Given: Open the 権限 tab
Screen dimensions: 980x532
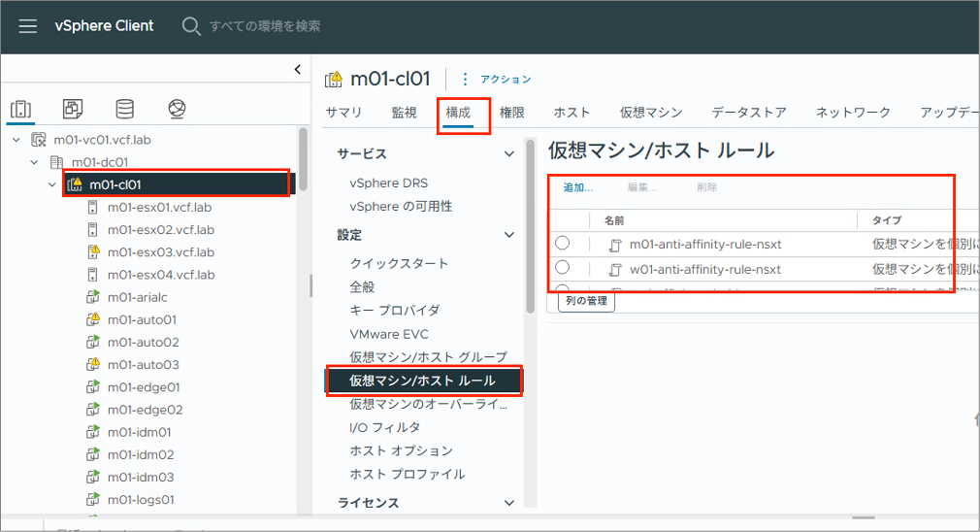Looking at the screenshot, I should (512, 113).
